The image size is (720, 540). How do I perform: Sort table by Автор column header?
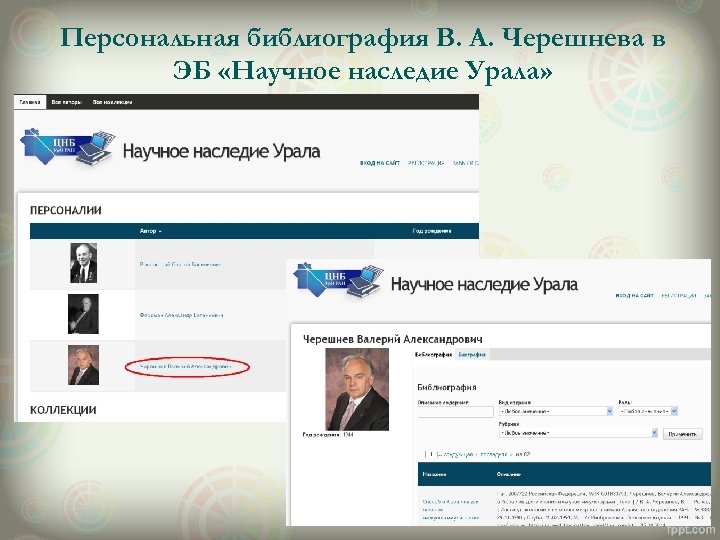(150, 231)
